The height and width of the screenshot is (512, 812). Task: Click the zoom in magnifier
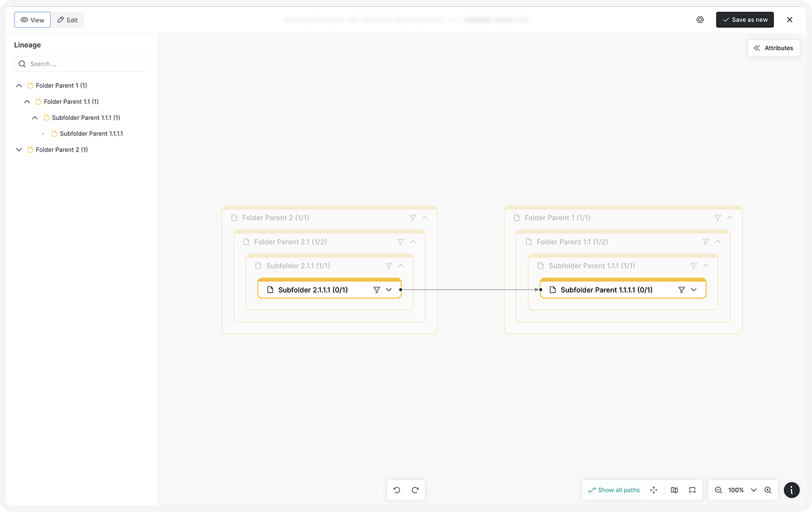point(768,490)
